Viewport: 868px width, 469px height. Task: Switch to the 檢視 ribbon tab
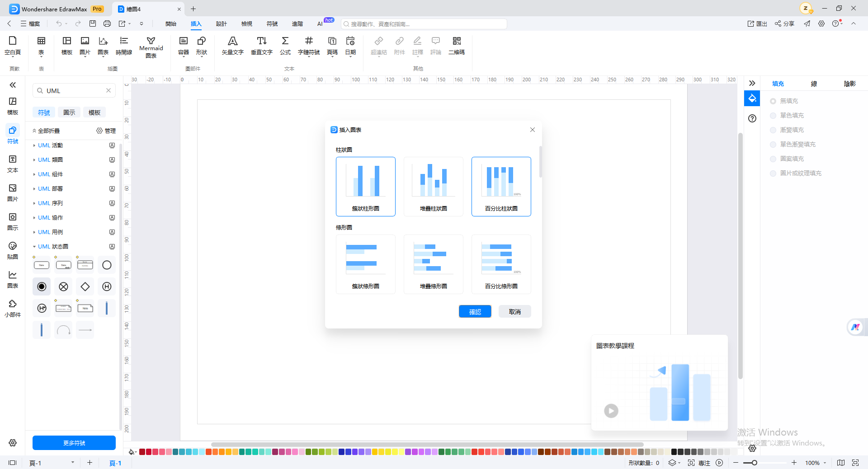tap(247, 24)
